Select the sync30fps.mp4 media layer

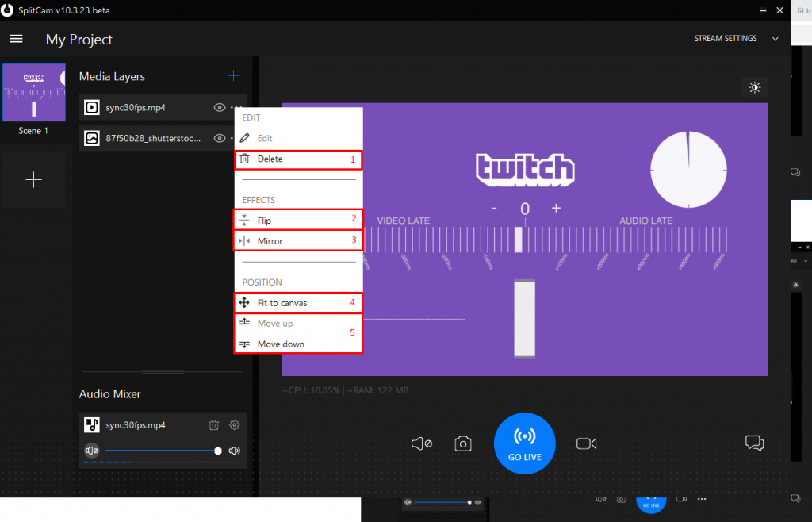(x=163, y=108)
